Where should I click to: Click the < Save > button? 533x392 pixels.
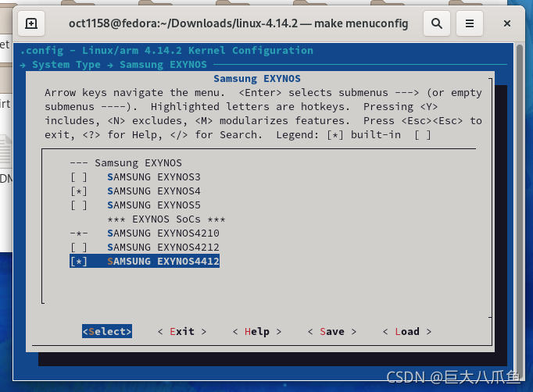click(x=332, y=331)
